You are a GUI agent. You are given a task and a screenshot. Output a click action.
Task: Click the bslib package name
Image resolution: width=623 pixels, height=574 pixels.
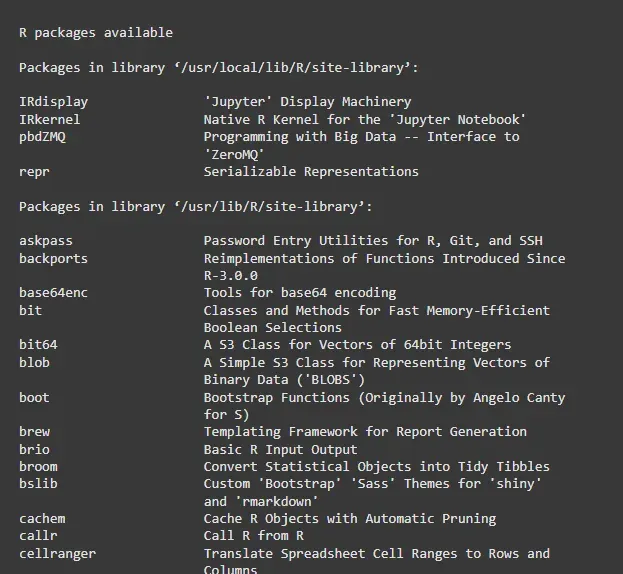tap(38, 484)
